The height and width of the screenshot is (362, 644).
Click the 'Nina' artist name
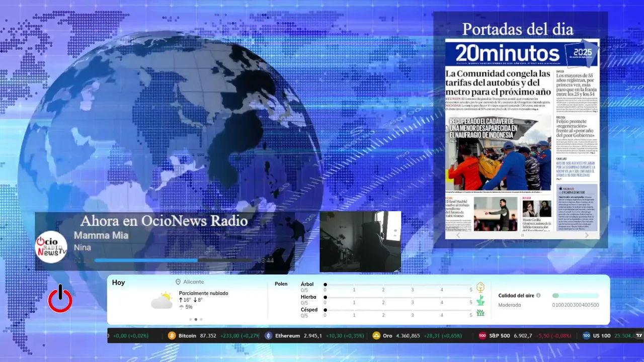(83, 247)
